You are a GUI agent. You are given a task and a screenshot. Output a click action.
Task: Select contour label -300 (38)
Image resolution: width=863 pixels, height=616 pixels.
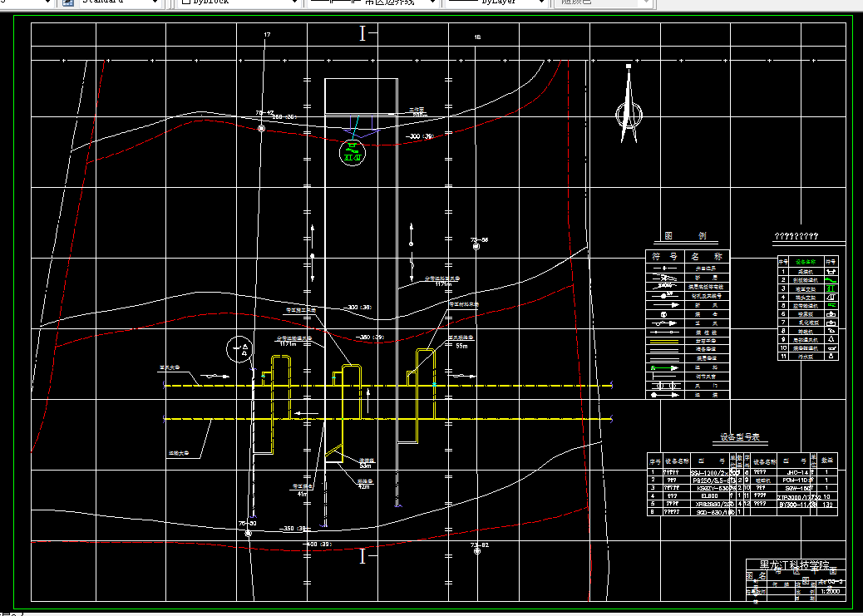tap(358, 308)
